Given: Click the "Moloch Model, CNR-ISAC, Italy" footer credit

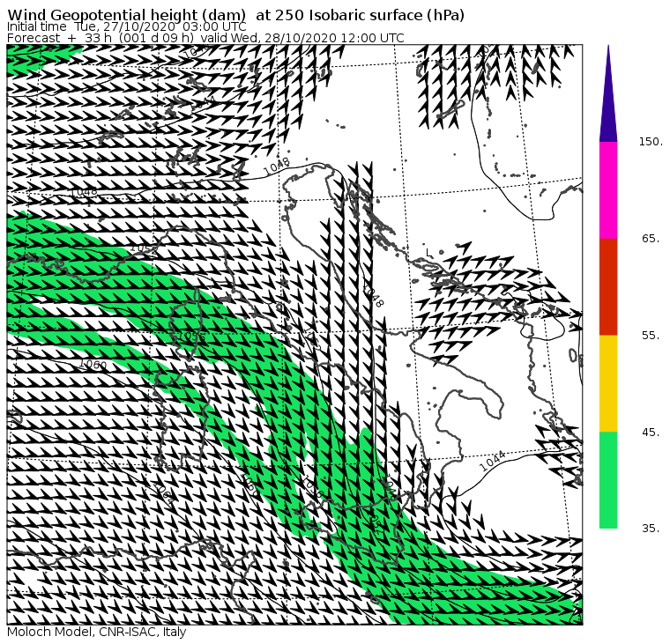Looking at the screenshot, I should (97, 632).
